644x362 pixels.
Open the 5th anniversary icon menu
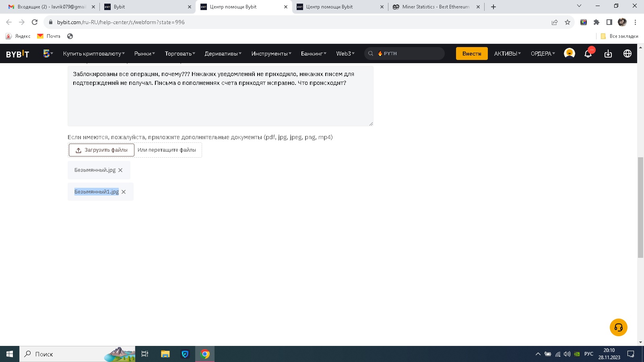[x=47, y=53]
